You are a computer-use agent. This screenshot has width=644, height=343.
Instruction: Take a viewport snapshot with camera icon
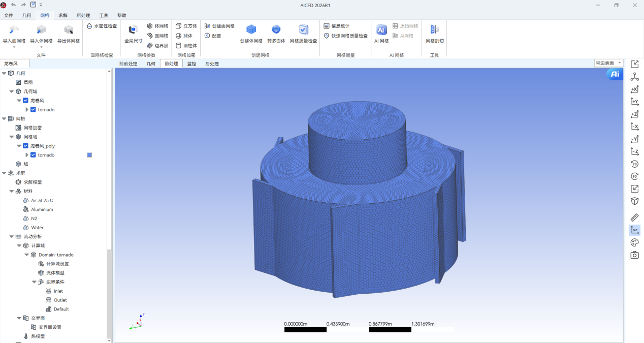634,255
